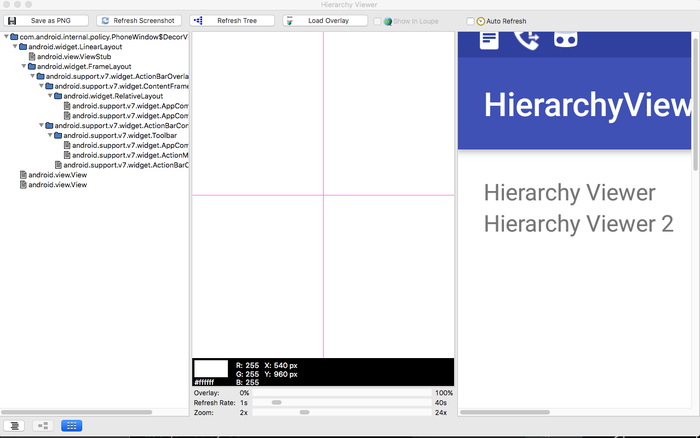This screenshot has width=700, height=438.
Task: Click the floppy disk icon on Save as PNG
Action: click(x=12, y=21)
